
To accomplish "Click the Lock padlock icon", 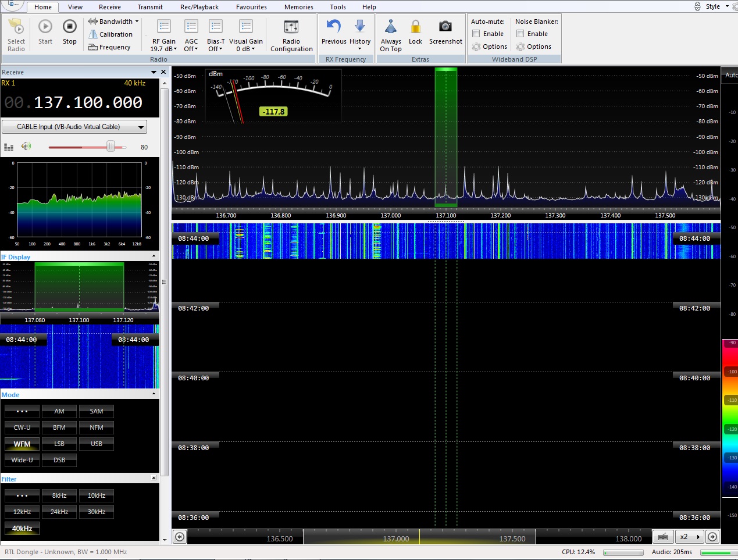I will coord(415,27).
